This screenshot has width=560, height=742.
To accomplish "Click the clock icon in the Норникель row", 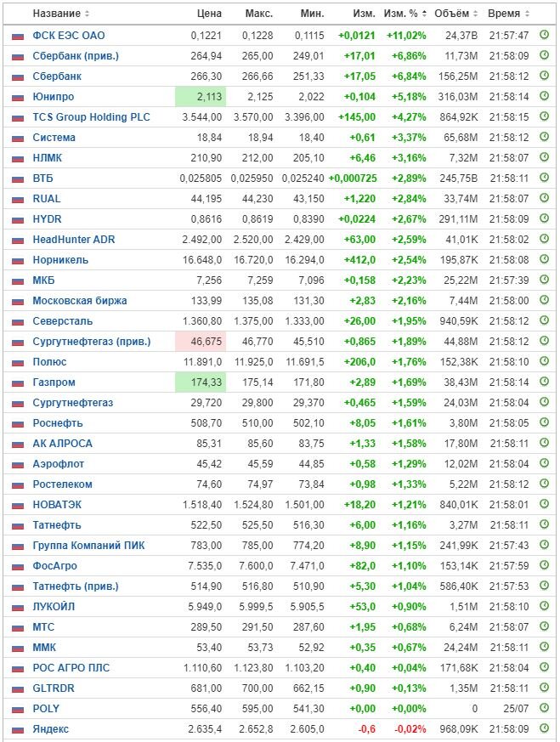I will click(545, 259).
